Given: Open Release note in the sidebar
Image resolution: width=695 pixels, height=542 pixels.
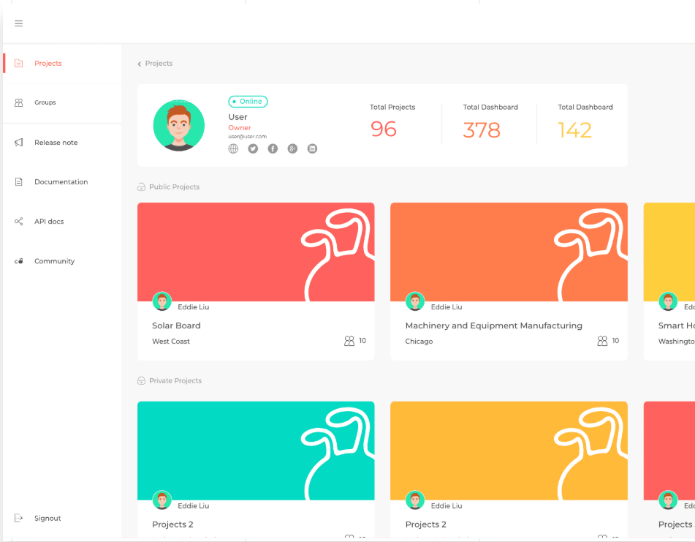Looking at the screenshot, I should [x=62, y=142].
